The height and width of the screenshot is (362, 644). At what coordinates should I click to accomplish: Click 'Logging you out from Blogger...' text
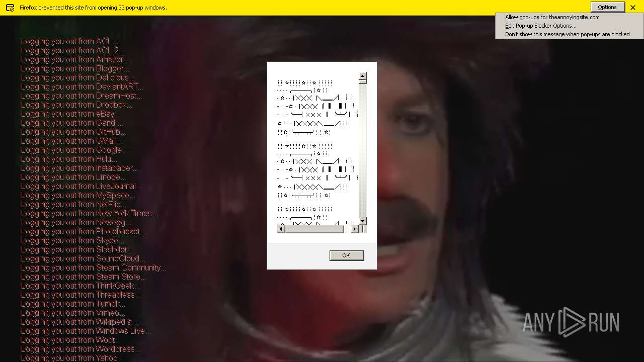point(75,68)
